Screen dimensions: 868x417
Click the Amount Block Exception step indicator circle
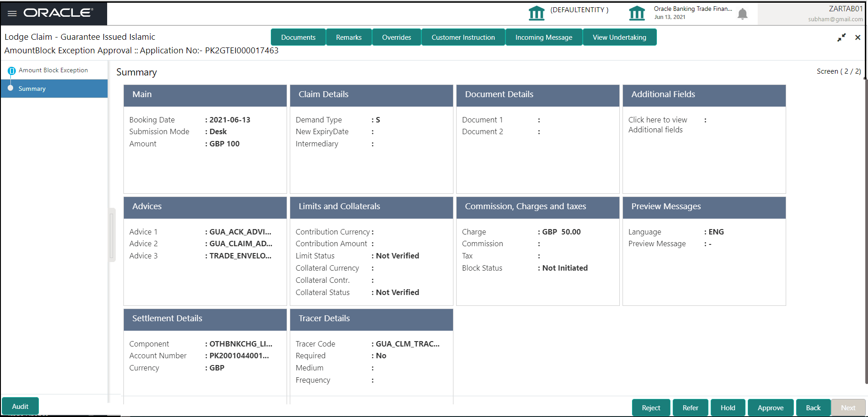(12, 70)
